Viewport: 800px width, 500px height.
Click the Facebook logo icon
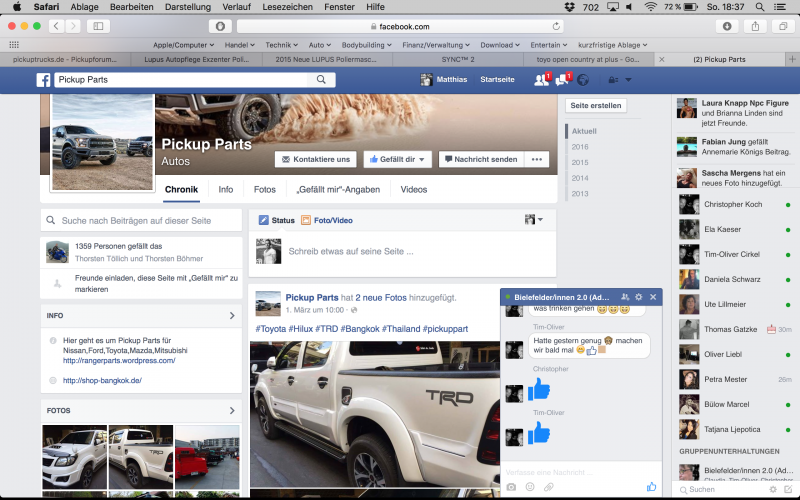tap(43, 80)
